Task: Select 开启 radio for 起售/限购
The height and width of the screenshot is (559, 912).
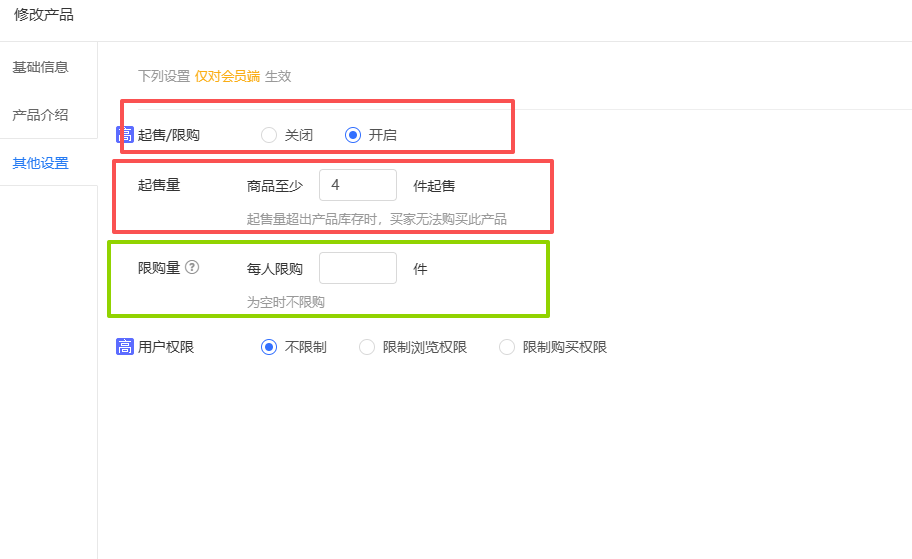Action: pyautogui.click(x=352, y=135)
